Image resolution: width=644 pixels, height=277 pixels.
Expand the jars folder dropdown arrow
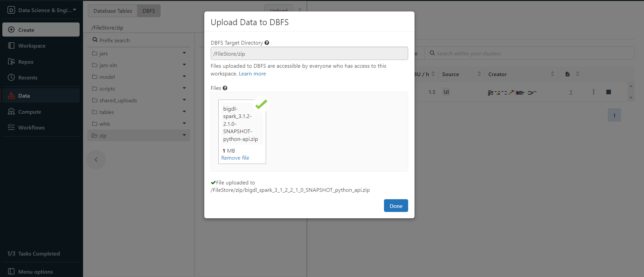184,53
